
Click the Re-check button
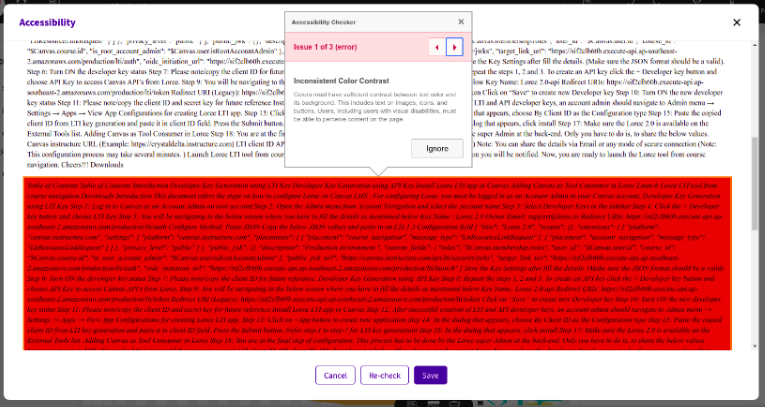384,375
